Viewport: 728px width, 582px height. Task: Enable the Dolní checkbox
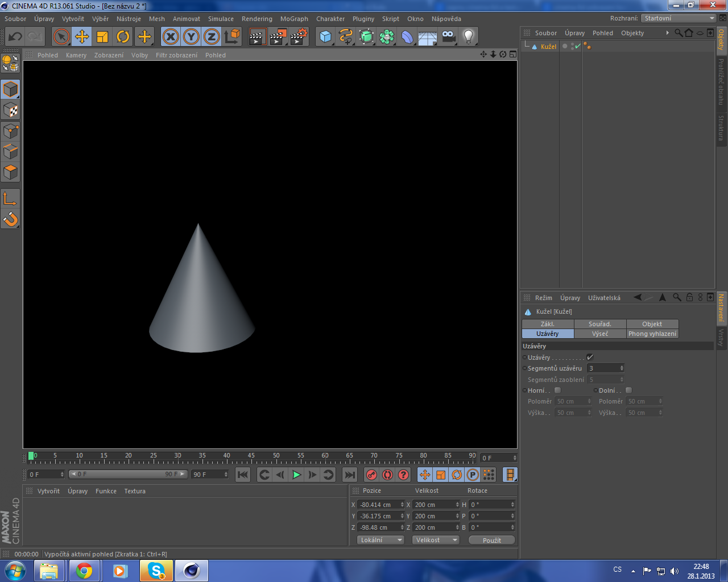(x=628, y=390)
